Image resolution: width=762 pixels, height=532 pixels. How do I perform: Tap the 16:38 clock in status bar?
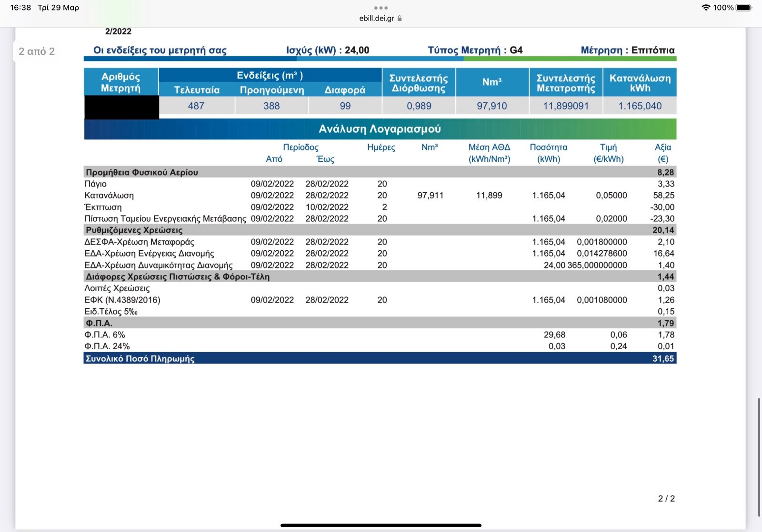click(x=20, y=8)
